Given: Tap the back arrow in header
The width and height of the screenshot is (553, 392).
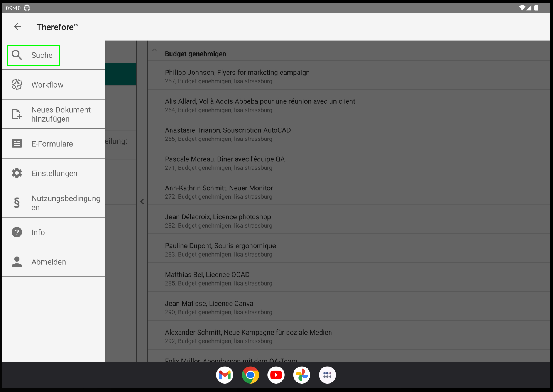Looking at the screenshot, I should 17,27.
